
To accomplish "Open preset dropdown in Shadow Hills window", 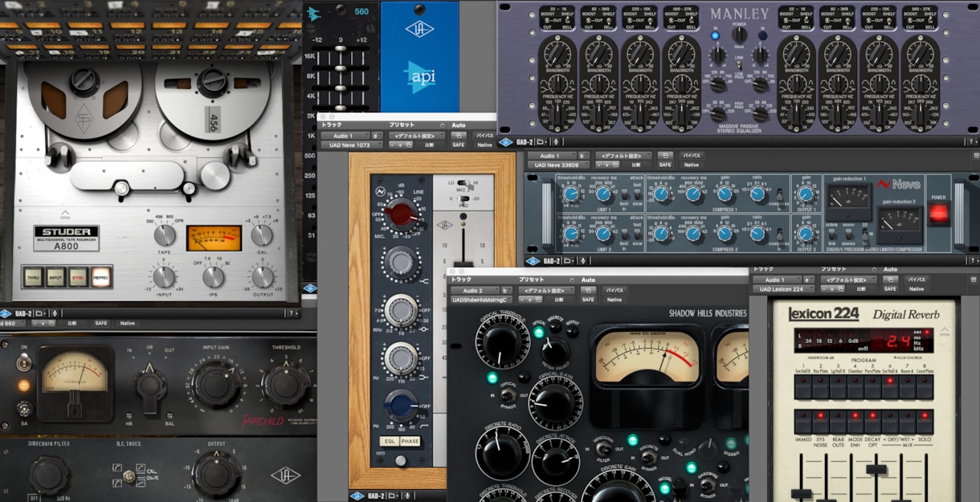I will 546,291.
